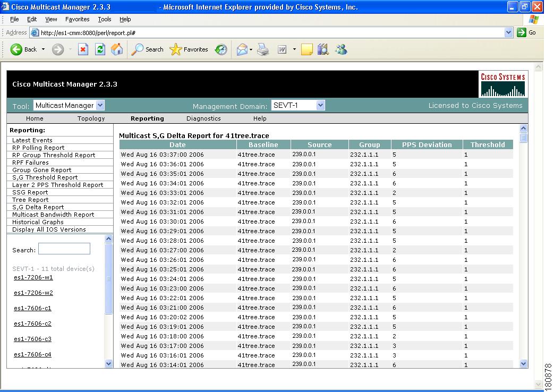Click the Research book icon
This screenshot has height=392, width=554.
click(x=323, y=49)
